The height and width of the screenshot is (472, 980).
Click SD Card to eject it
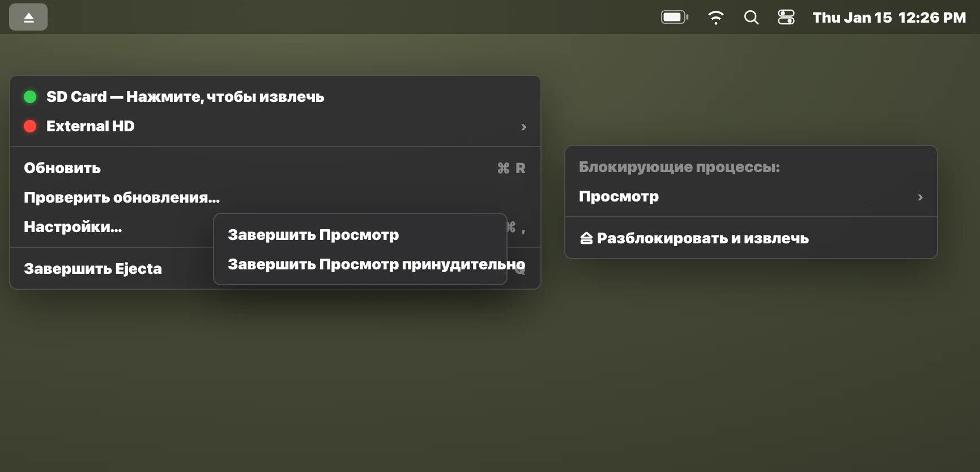[275, 97]
